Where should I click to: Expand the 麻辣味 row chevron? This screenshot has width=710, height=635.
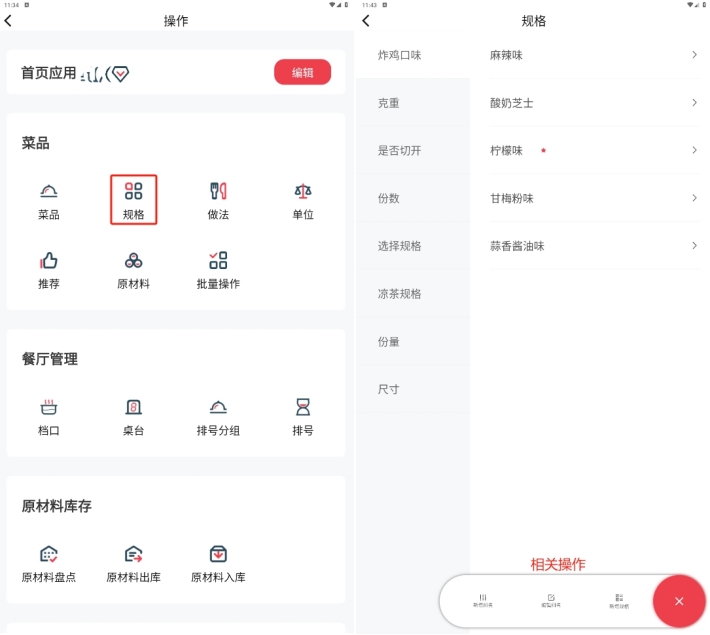tap(694, 55)
